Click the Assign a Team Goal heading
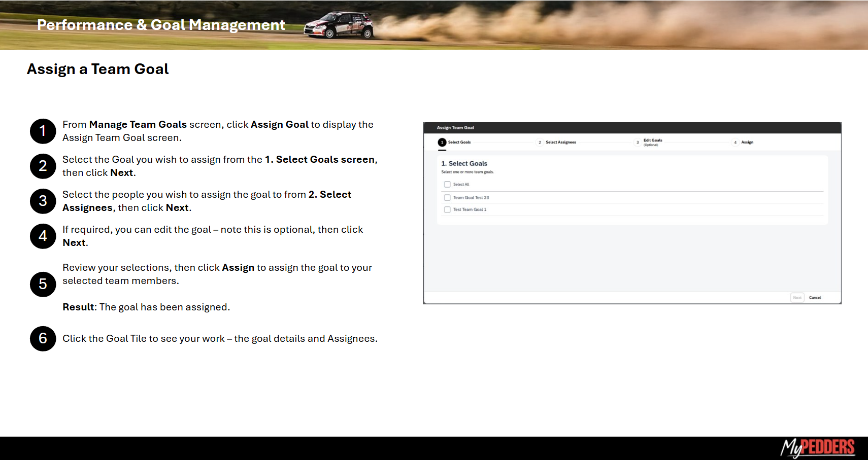Image resolution: width=868 pixels, height=460 pixels. pyautogui.click(x=98, y=69)
